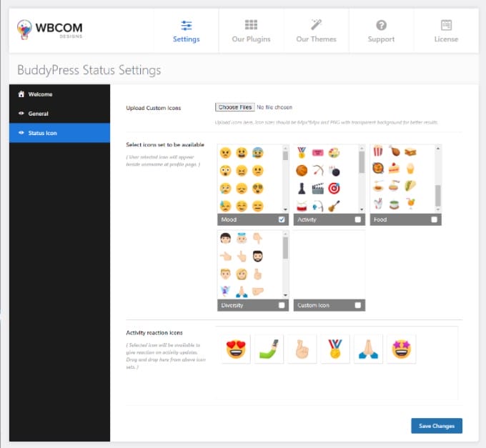
Task: Open the Our Plugins tab
Action: coord(251,31)
